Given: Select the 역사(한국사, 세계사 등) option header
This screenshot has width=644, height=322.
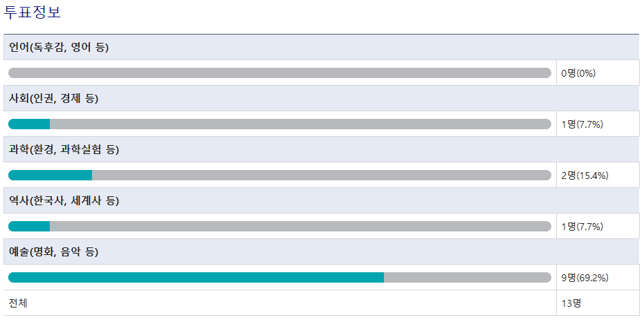Looking at the screenshot, I should (321, 200).
